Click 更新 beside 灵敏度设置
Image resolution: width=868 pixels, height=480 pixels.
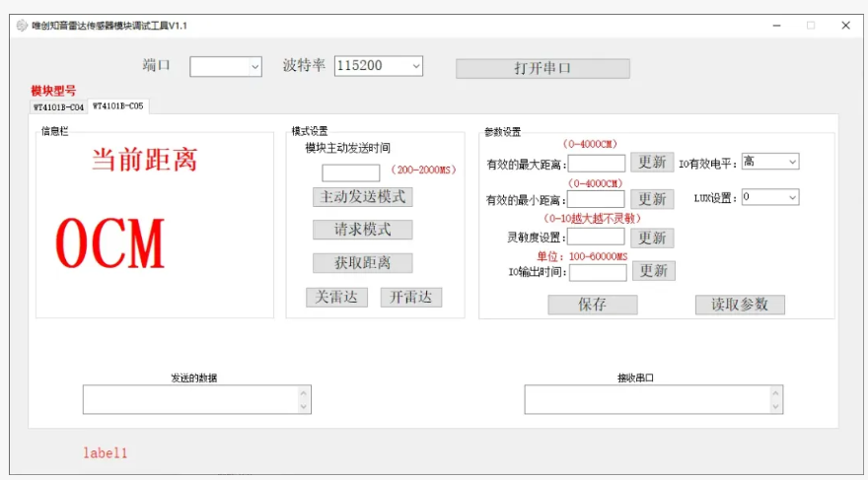[652, 238]
